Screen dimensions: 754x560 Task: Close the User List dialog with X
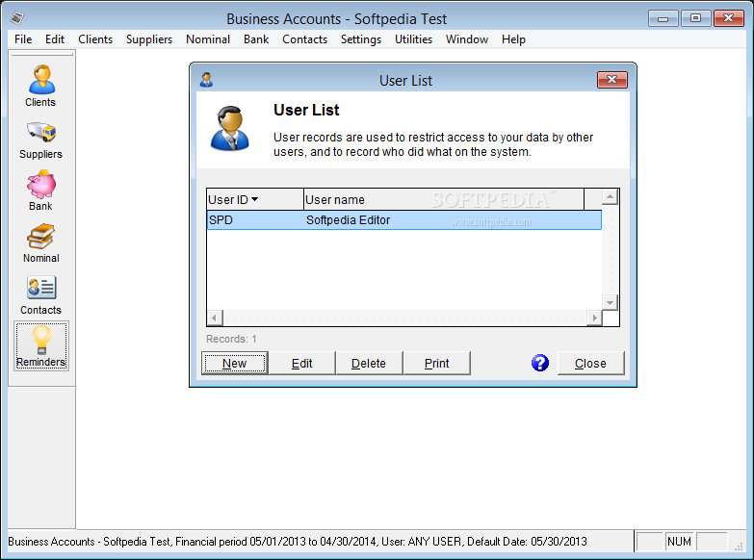point(612,80)
